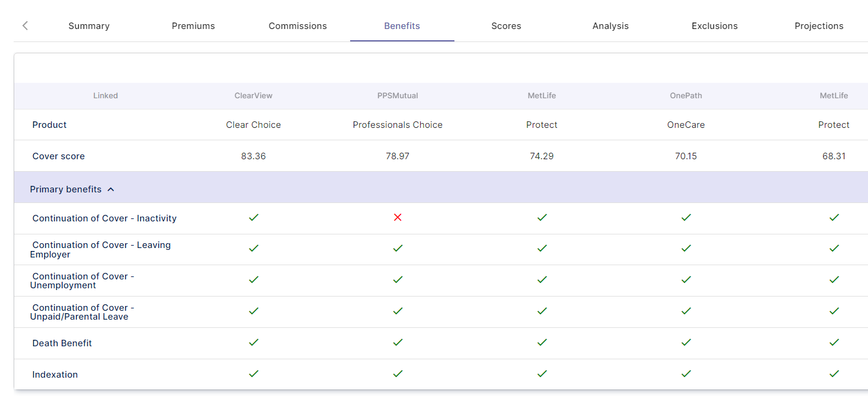
Task: Click ClearView's Indexation tick
Action: click(254, 374)
